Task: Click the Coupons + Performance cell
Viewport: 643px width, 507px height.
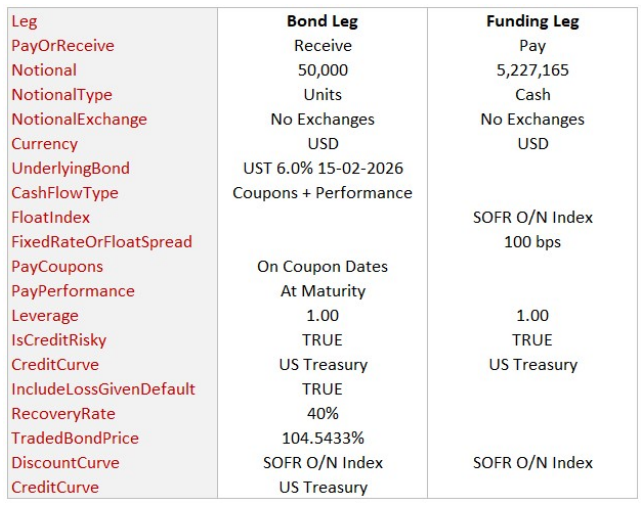Action: coord(322,193)
